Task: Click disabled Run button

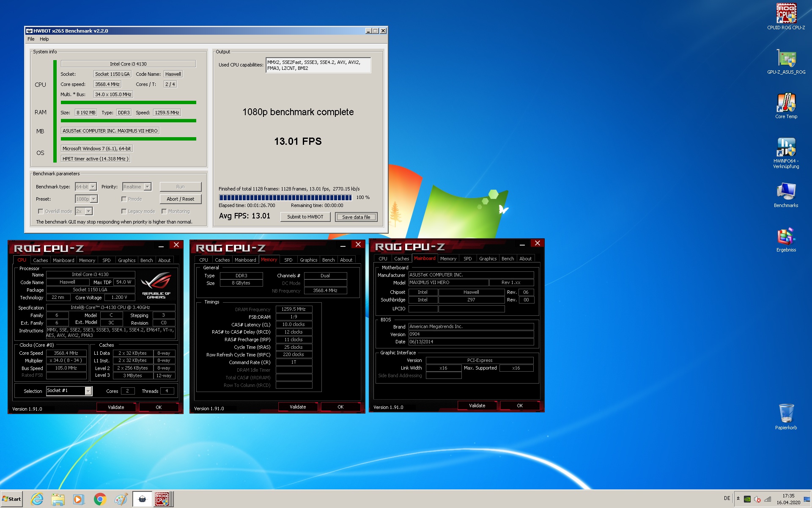Action: tap(181, 187)
